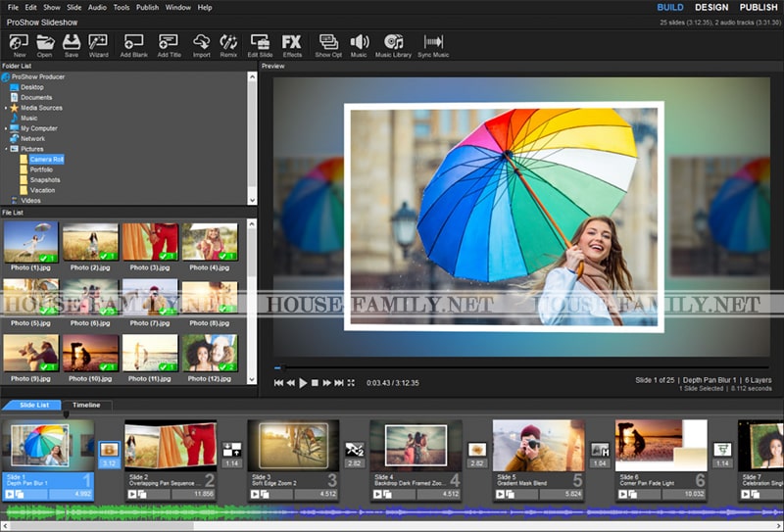The image size is (784, 532).
Task: Stop the preview playback
Action: coord(315,383)
